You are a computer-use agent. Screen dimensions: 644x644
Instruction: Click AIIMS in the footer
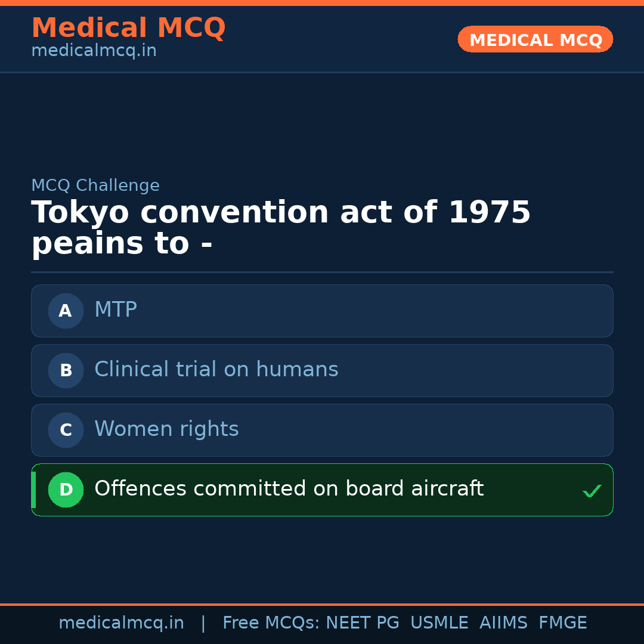coord(503,623)
